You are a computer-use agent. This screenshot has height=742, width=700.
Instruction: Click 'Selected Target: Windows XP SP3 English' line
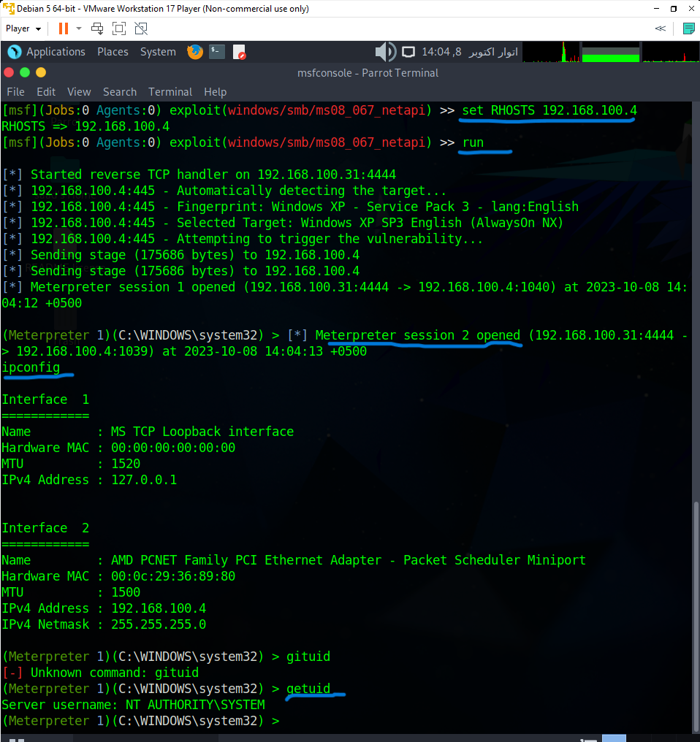pos(283,223)
